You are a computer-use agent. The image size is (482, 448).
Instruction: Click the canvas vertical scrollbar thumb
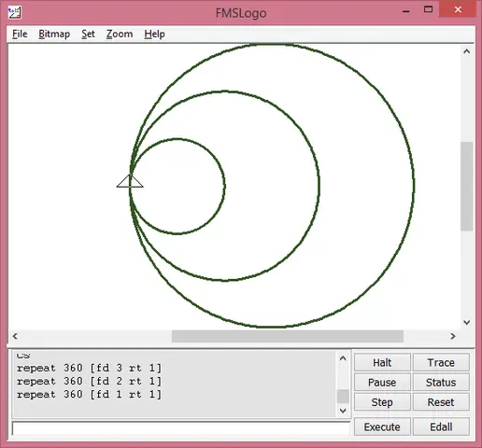point(466,186)
